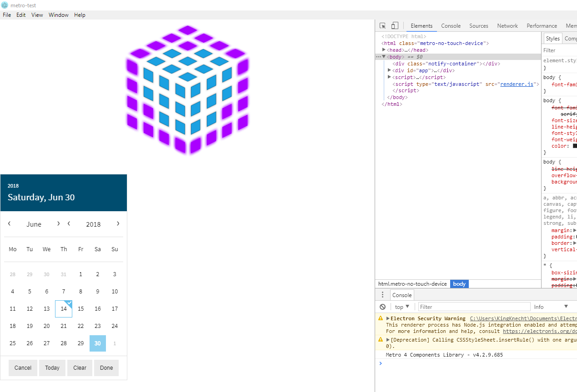Switch to the Styles tab
This screenshot has width=577, height=392.
552,38
